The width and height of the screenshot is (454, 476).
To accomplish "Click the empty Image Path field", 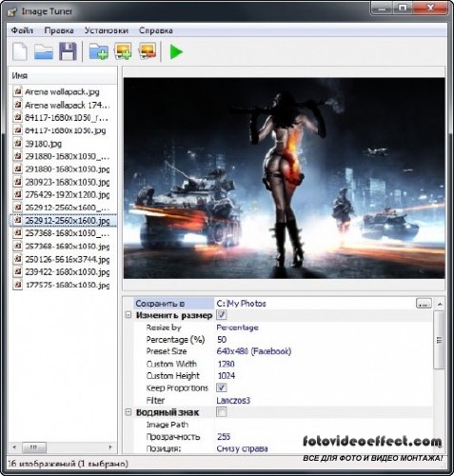I will tap(324, 425).
